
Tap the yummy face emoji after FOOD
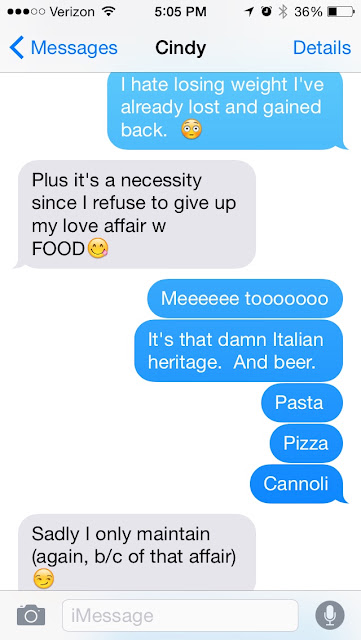pos(98,249)
